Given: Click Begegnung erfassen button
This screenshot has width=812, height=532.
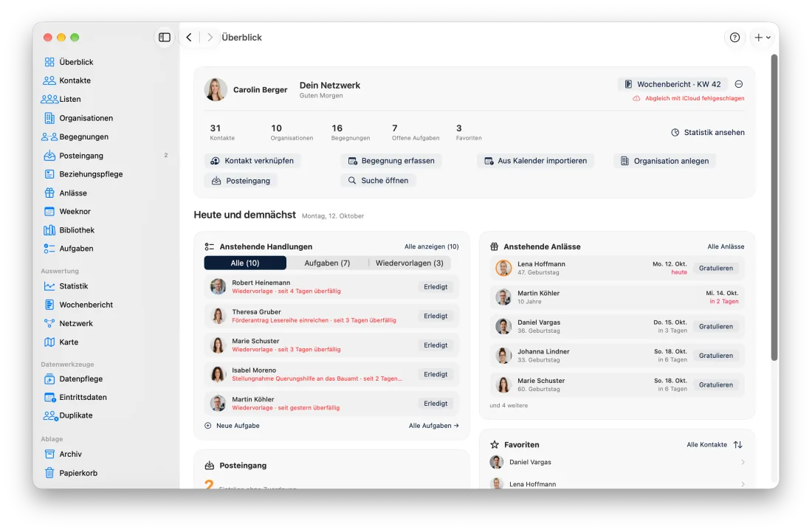Looking at the screenshot, I should pyautogui.click(x=391, y=161).
